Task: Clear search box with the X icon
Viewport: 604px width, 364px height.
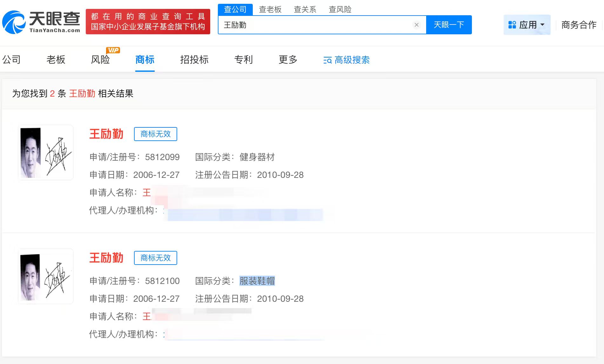Action: pyautogui.click(x=417, y=24)
